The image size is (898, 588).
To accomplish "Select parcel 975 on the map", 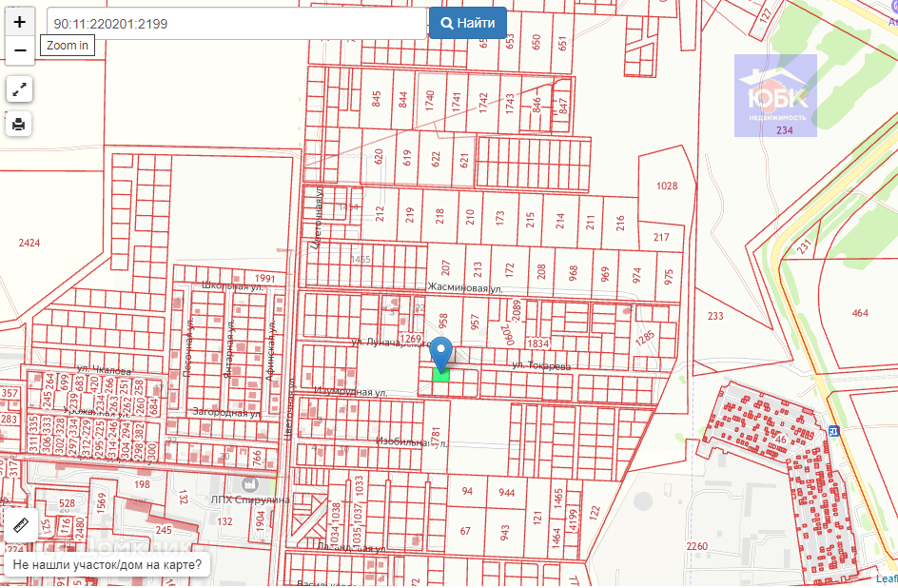I will pos(669,277).
